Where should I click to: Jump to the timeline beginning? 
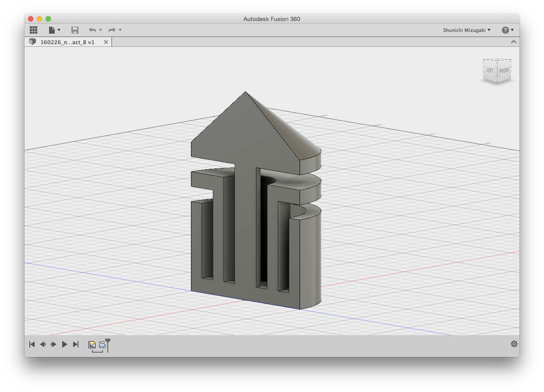click(x=32, y=344)
